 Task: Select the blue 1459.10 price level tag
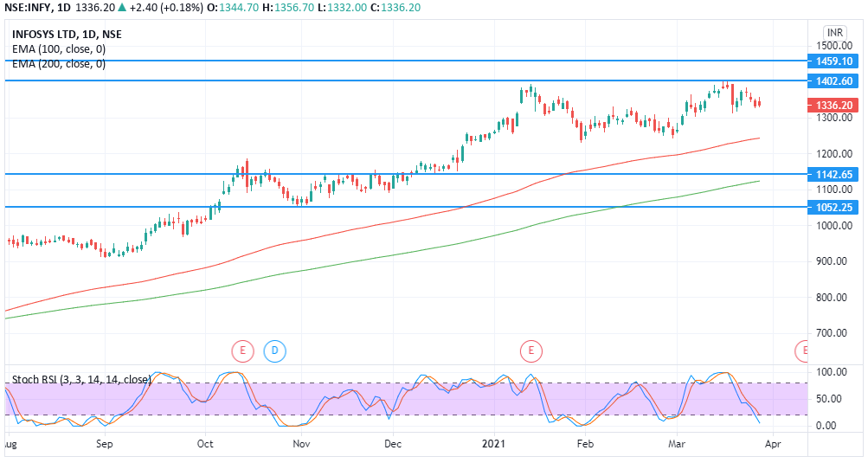click(x=833, y=61)
